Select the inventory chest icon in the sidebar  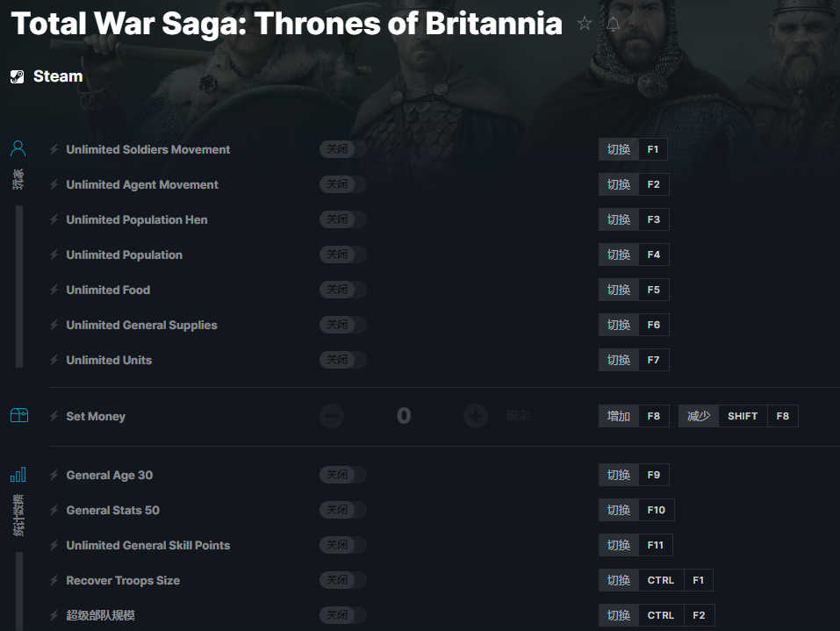(x=18, y=415)
